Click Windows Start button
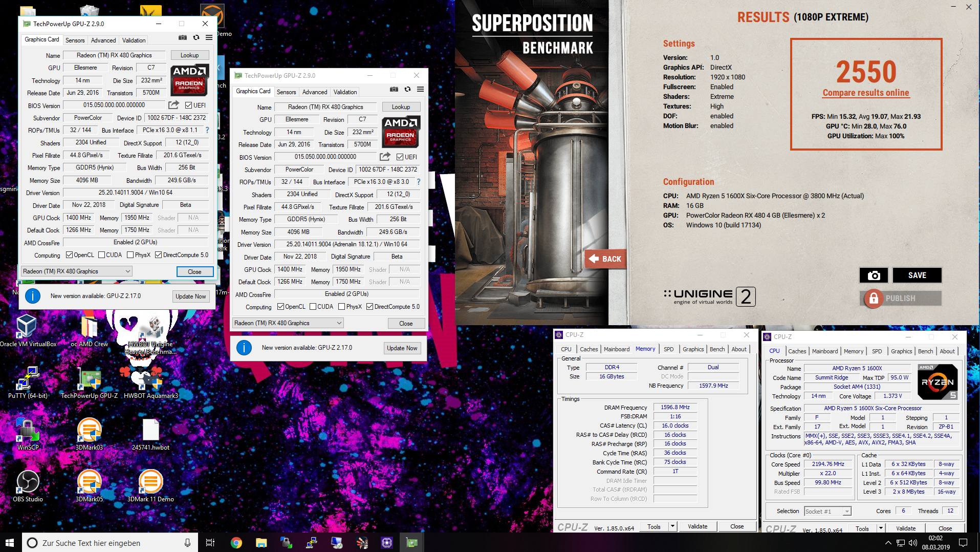Screen dimensions: 980x552 [10, 543]
